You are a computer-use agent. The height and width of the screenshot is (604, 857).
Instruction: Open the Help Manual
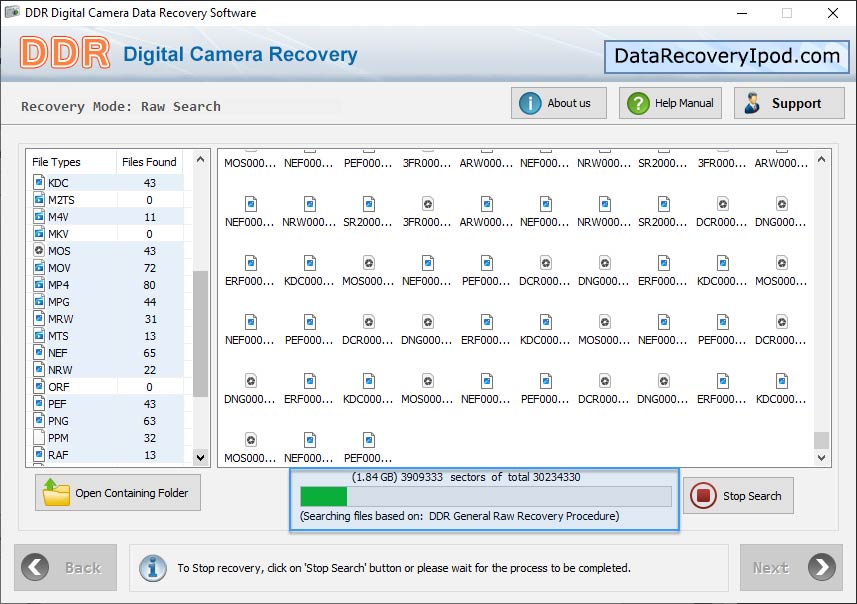coord(670,103)
